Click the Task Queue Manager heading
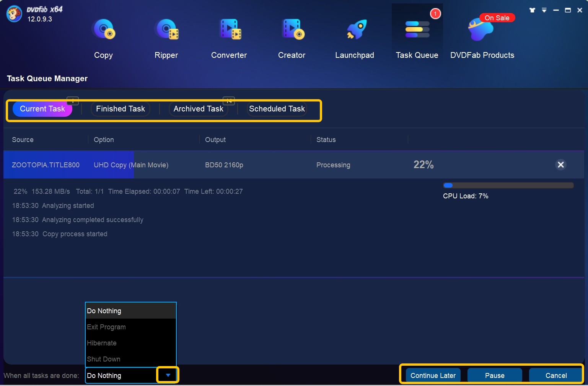 [47, 79]
